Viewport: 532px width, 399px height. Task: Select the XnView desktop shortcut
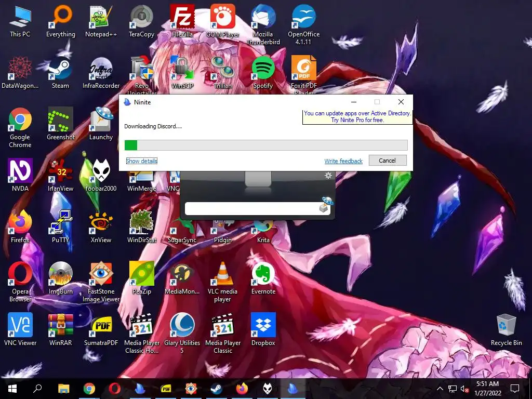click(x=101, y=227)
